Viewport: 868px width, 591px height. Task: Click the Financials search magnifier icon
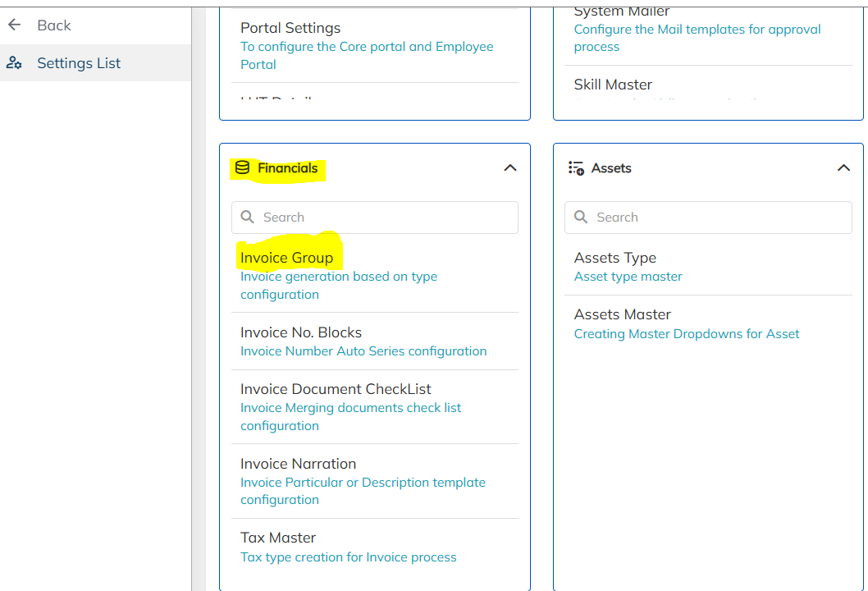tap(248, 218)
